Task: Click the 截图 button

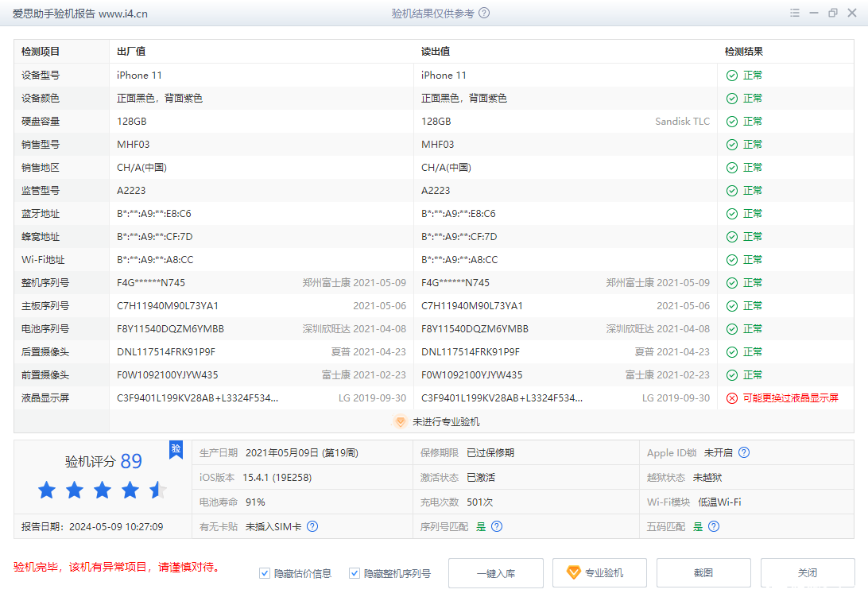Action: click(x=703, y=572)
